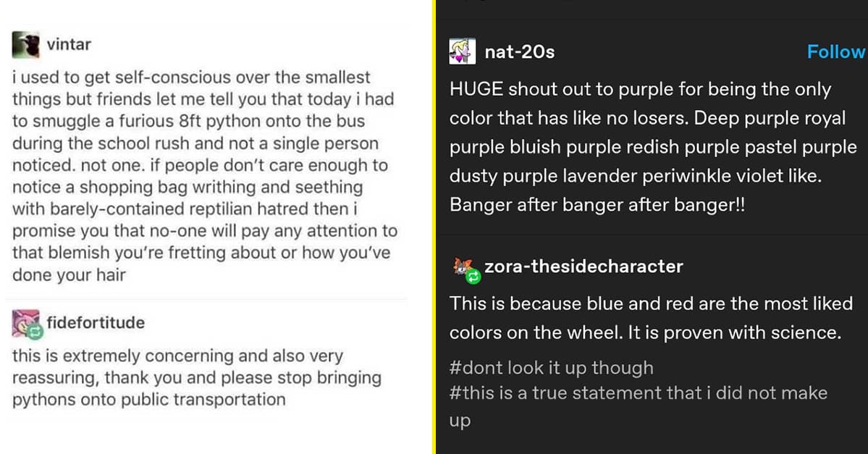
Task: Click the phrase 'Banger after banger after banger!!'
Action: point(597,205)
